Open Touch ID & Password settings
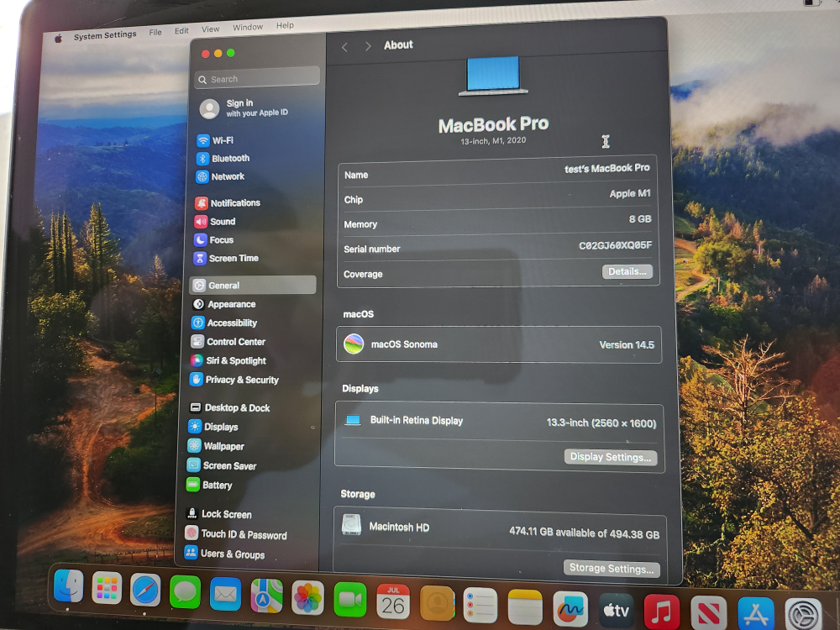 (243, 534)
